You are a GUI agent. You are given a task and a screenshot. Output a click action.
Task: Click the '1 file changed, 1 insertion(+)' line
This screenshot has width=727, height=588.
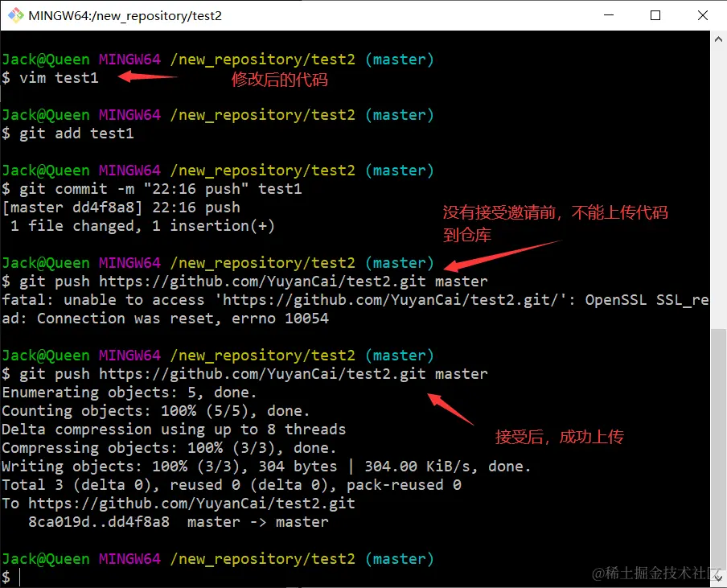click(142, 226)
